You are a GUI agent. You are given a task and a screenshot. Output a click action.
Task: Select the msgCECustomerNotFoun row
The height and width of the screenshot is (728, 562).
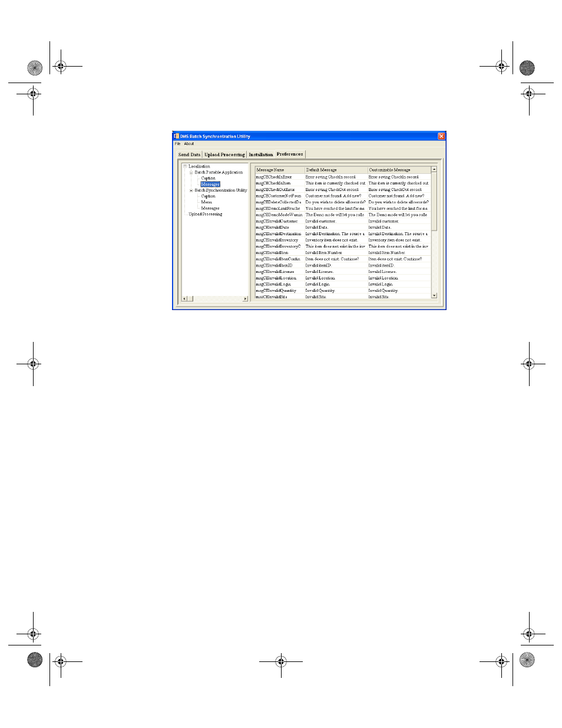click(x=343, y=196)
